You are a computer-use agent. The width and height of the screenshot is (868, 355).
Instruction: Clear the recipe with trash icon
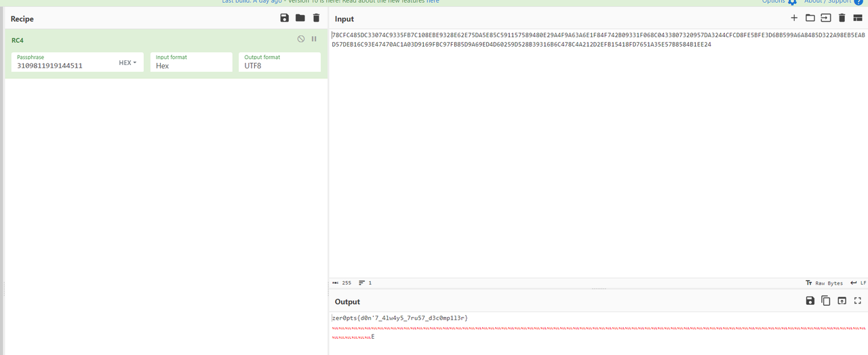pos(316,18)
